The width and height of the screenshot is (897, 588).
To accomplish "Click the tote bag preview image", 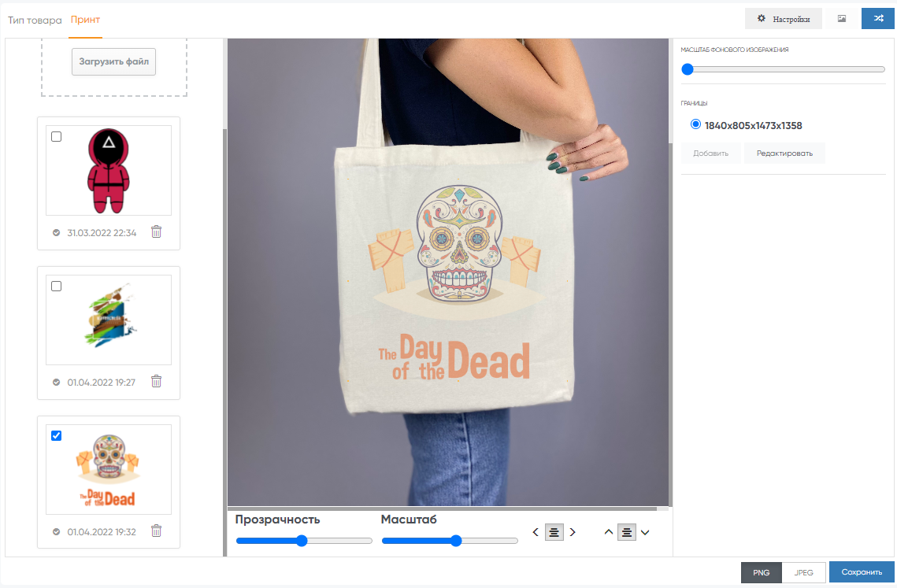I will pyautogui.click(x=448, y=272).
